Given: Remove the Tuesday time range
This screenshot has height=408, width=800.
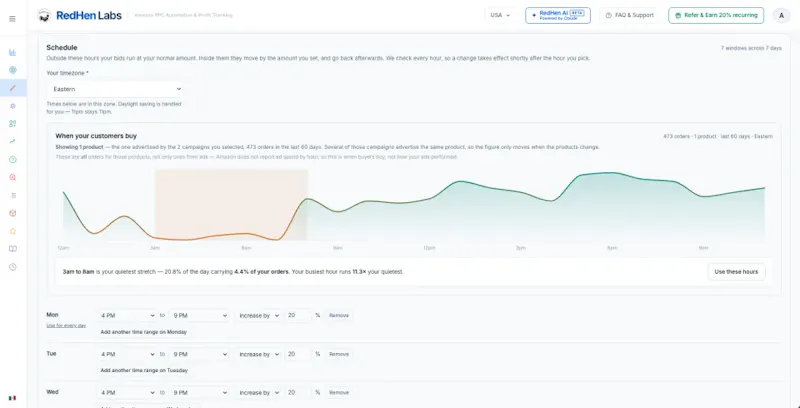Looking at the screenshot, I should coord(339,354).
